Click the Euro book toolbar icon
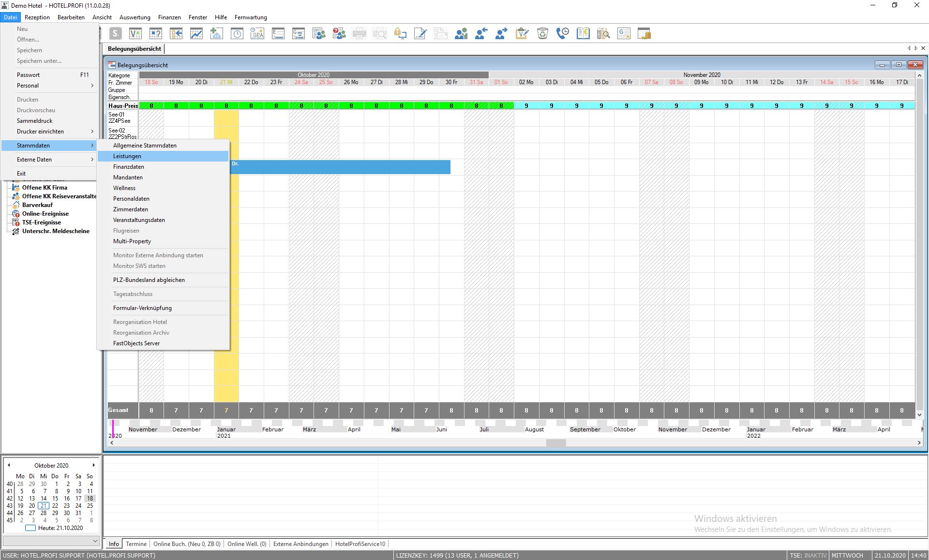The height and width of the screenshot is (560, 929). (583, 33)
